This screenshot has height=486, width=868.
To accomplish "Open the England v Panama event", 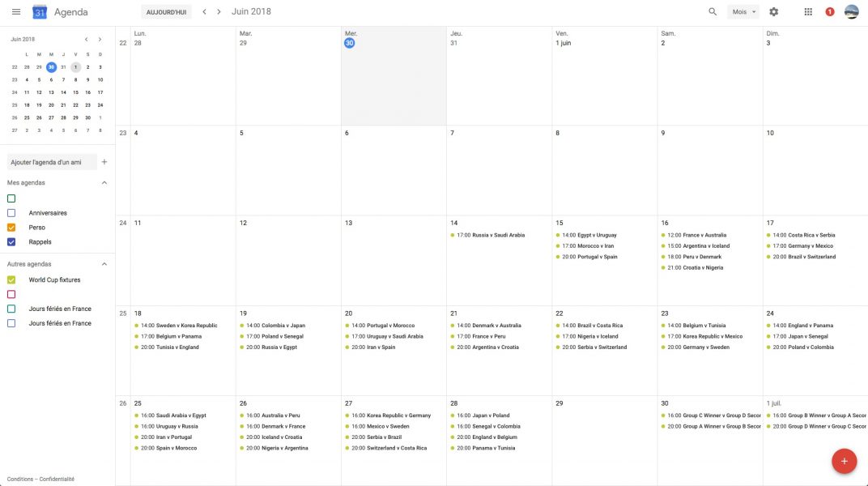I will click(800, 326).
